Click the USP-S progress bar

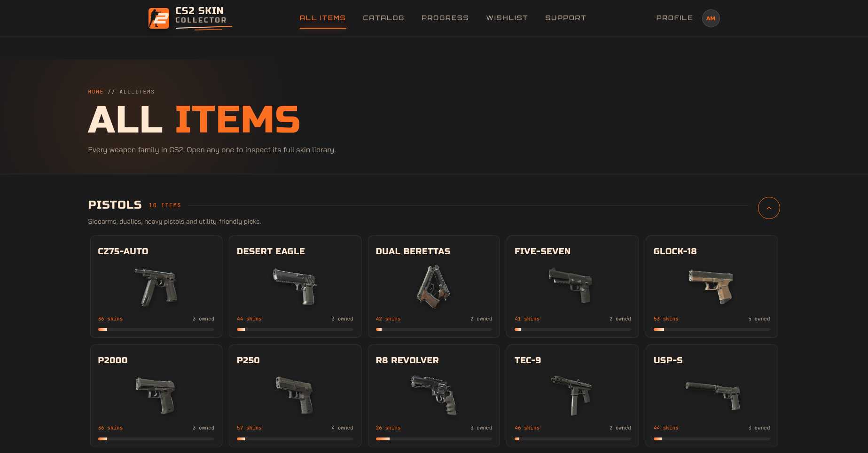pos(712,438)
